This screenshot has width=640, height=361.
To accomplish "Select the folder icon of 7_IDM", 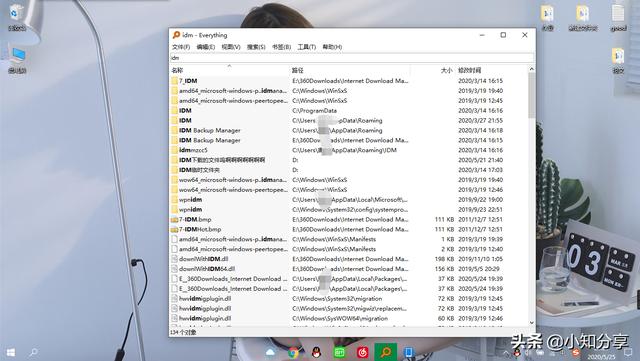I will pos(174,81).
